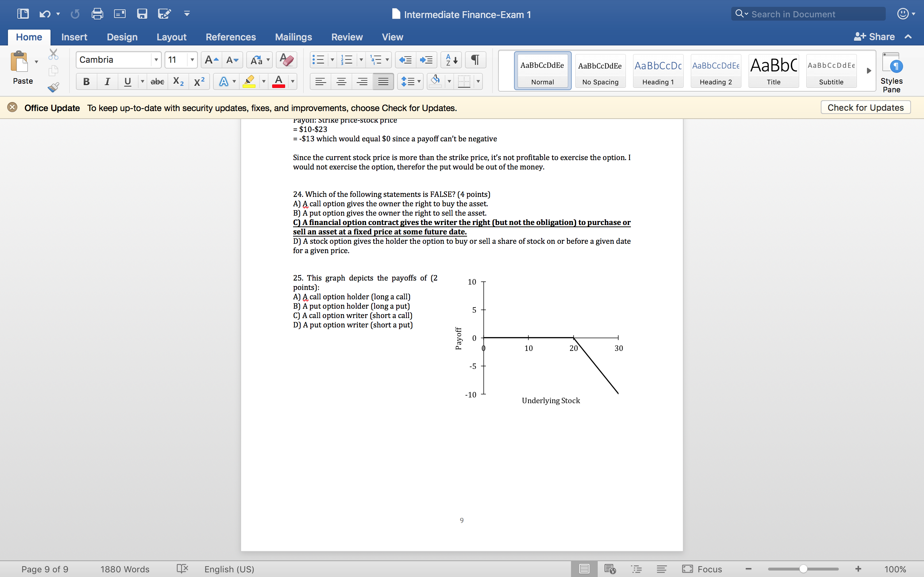
Task: Open the Mailings ribbon tab
Action: click(x=293, y=37)
